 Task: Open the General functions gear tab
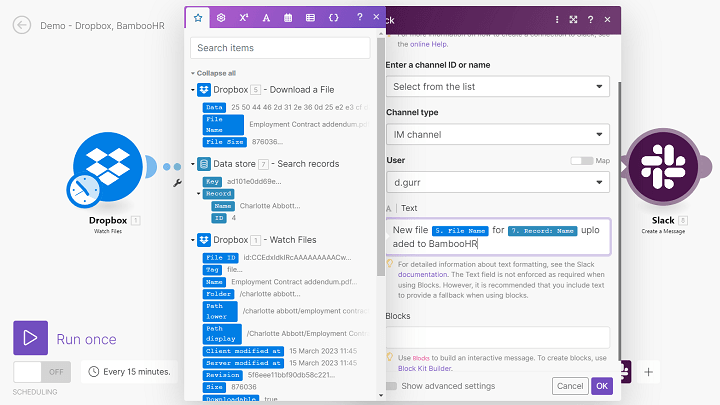[x=221, y=18]
